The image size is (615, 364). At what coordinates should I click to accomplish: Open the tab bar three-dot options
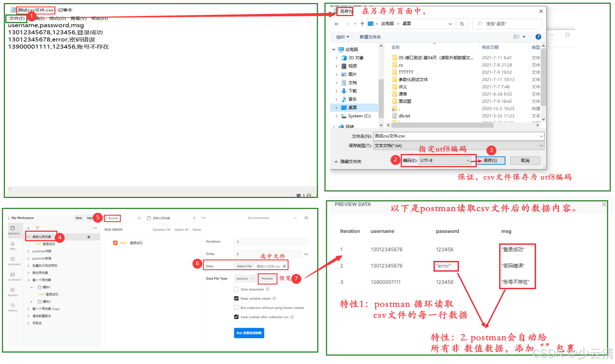coord(203,218)
